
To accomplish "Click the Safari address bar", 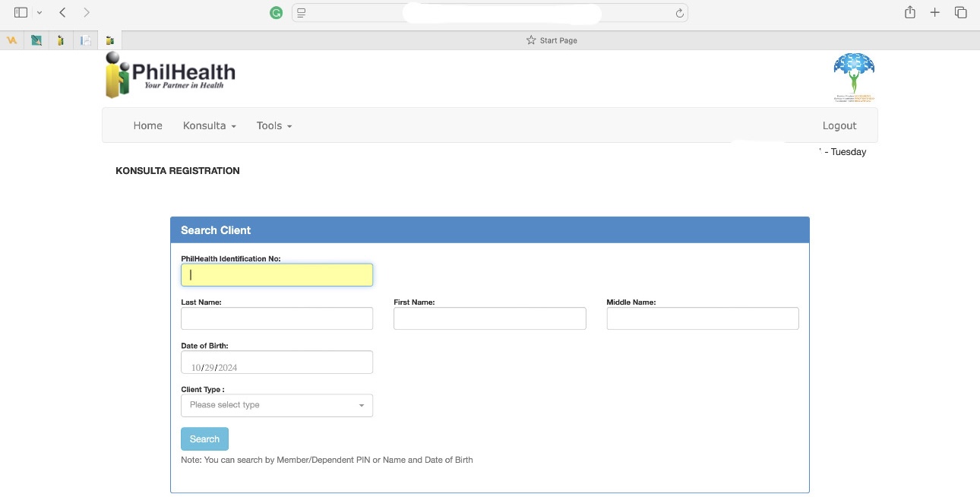I will [490, 13].
